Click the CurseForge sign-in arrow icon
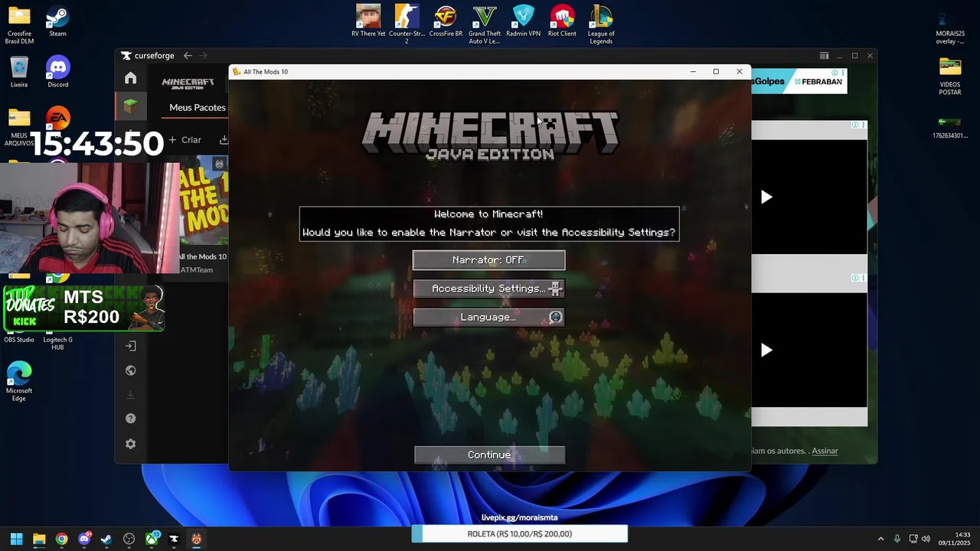Screen dimensions: 980x551 [x=131, y=346]
